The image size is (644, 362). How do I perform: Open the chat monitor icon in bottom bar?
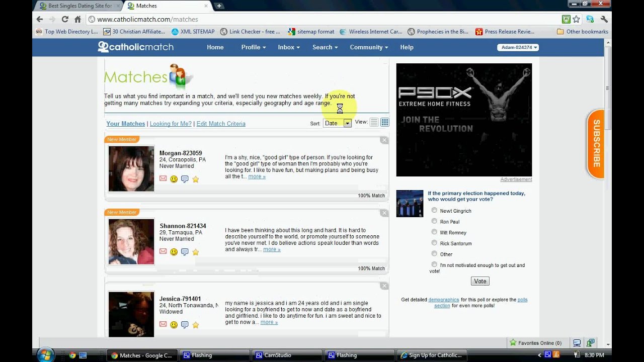[577, 343]
